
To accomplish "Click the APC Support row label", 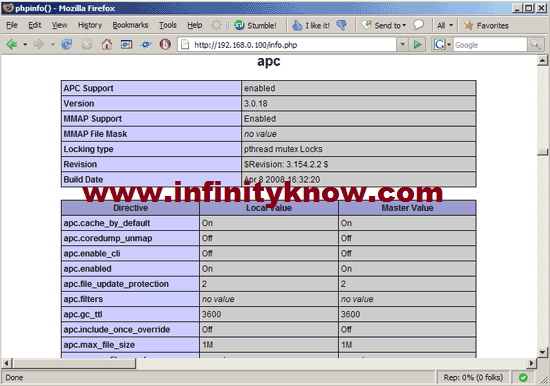I will tap(88, 88).
